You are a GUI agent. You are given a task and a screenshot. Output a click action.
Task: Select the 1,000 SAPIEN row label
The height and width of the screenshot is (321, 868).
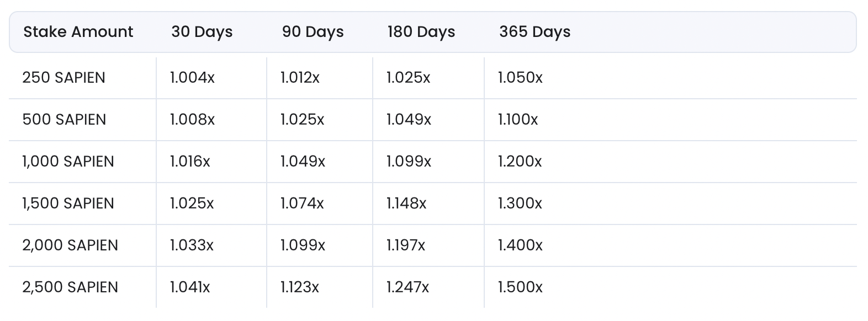click(x=68, y=162)
